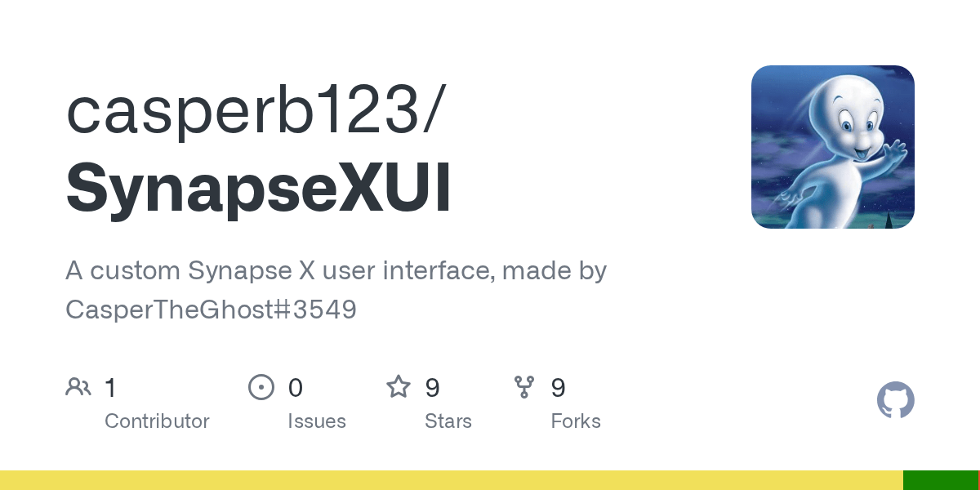This screenshot has height=490, width=980.
Task: Click the yellow language bar segment
Action: 452,480
